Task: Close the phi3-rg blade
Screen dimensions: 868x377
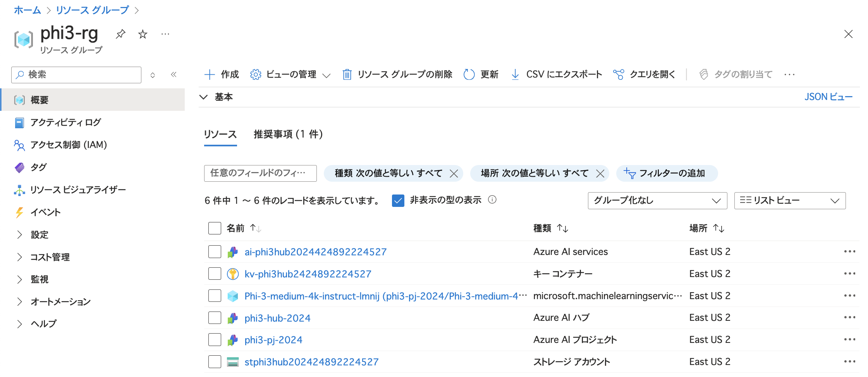Action: (848, 34)
